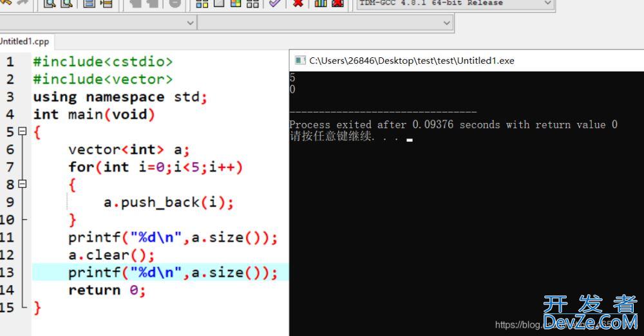
Task: Click the for(int i=0;i<5;i++) line
Action: pyautogui.click(x=156, y=167)
